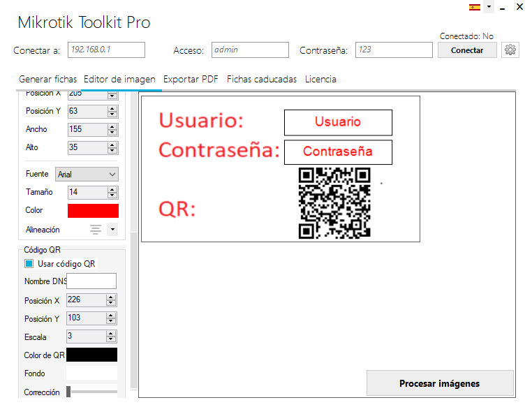Open the Fuente Arial combo box
Screen dimensions: 532x414
pyautogui.click(x=87, y=175)
